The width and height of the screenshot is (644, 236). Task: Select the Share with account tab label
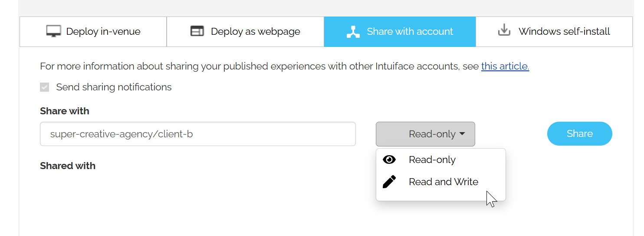tap(410, 31)
